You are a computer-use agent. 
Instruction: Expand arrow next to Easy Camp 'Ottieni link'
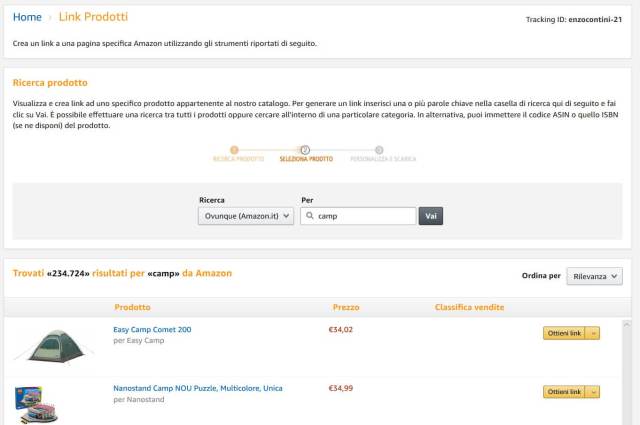pos(592,334)
